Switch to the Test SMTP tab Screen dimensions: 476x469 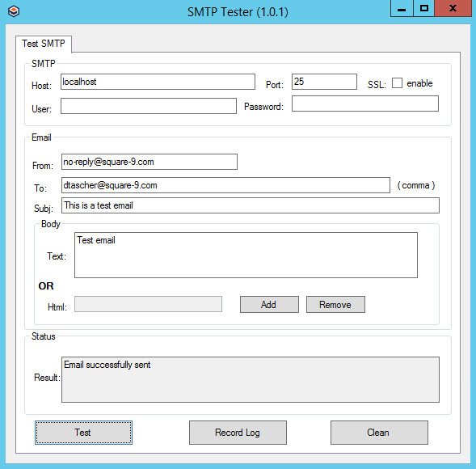tap(44, 44)
